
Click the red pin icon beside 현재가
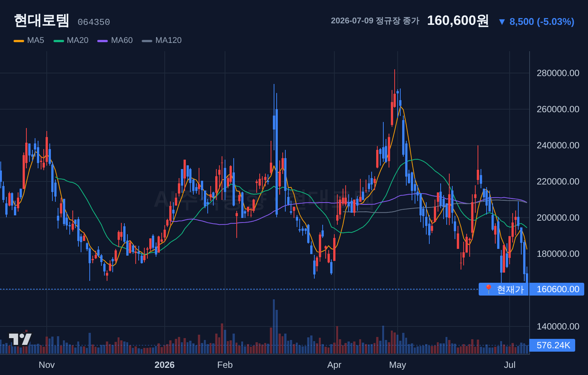pos(488,289)
